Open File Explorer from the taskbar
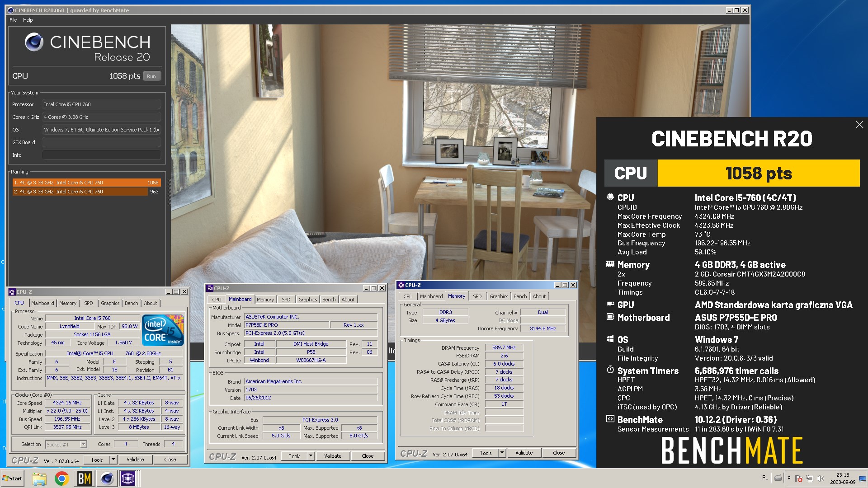Image resolution: width=868 pixels, height=488 pixels. [39, 479]
